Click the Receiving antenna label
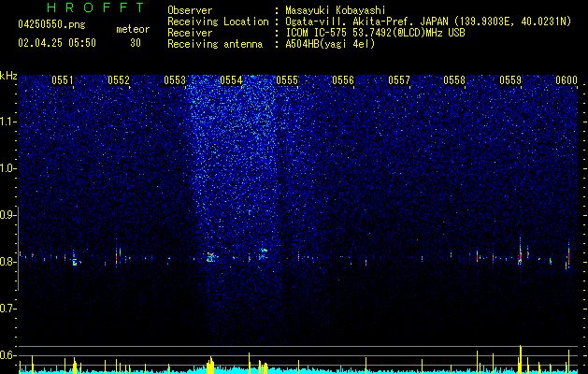Screen dimensions: 588x374 (215, 44)
